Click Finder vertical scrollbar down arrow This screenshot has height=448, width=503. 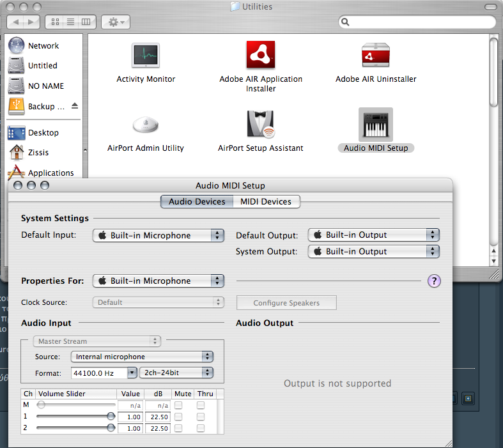click(493, 261)
